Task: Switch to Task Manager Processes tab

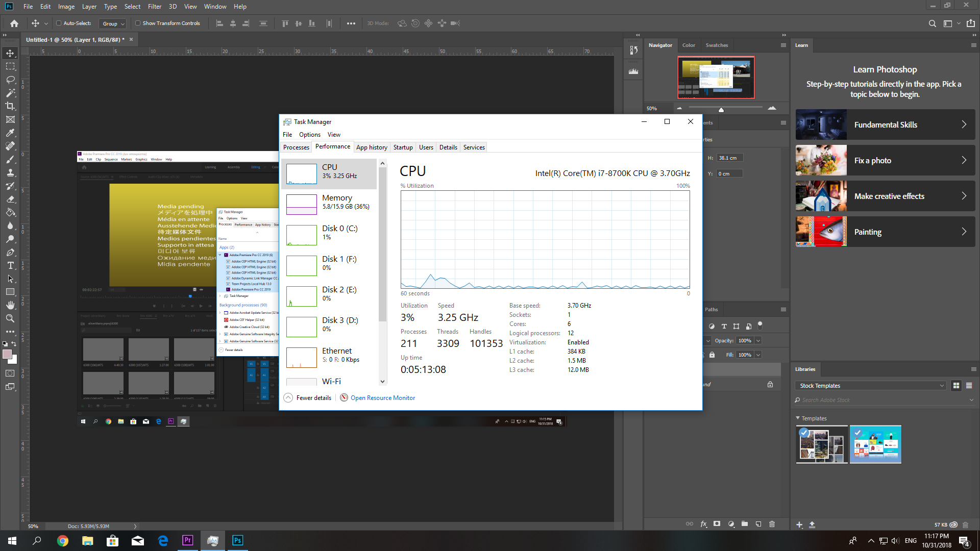Action: point(296,147)
